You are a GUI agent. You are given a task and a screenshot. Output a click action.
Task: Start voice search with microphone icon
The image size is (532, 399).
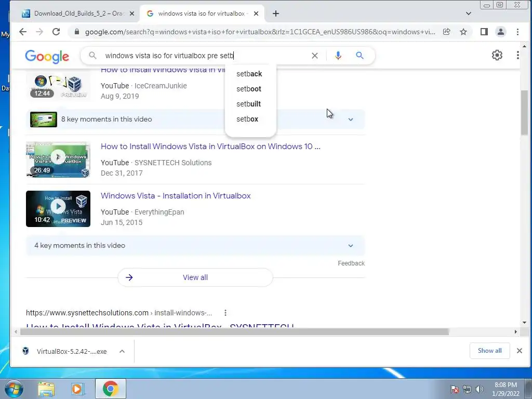(338, 56)
